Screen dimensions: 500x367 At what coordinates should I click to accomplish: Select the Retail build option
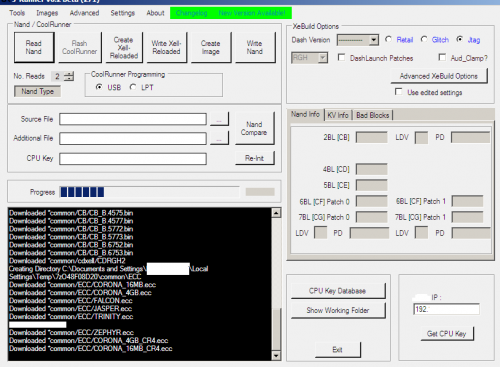[x=389, y=40]
